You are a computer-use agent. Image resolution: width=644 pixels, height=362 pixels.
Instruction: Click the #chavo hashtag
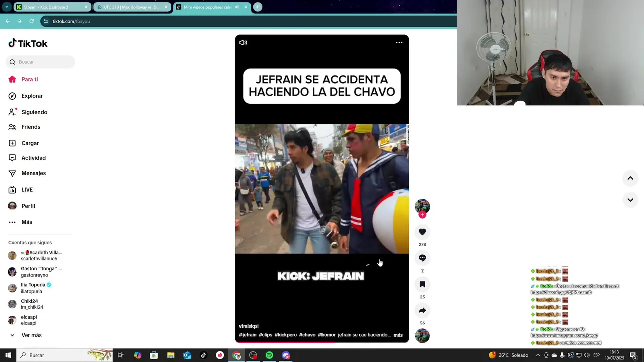pos(307,335)
